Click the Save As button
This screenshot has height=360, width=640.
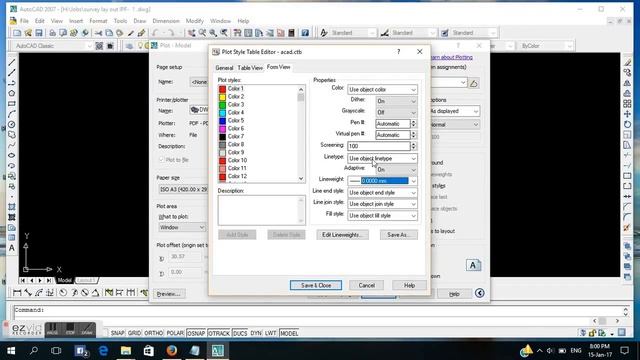(x=399, y=235)
